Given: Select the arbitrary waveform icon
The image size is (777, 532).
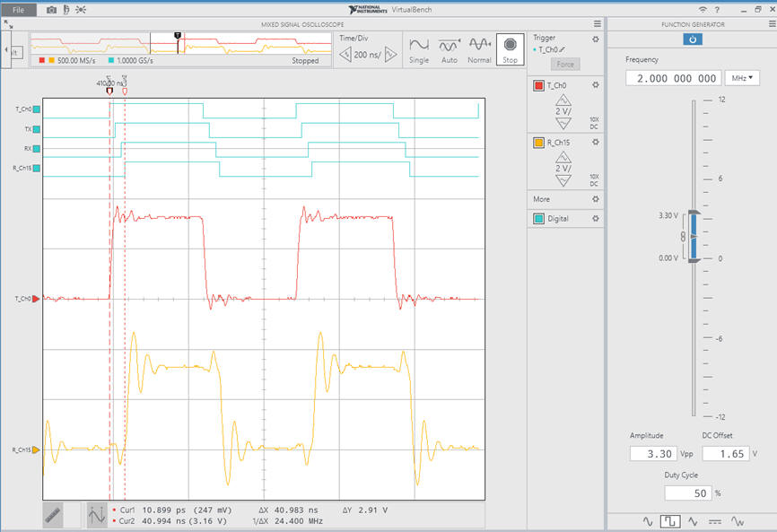Looking at the screenshot, I should (x=738, y=521).
